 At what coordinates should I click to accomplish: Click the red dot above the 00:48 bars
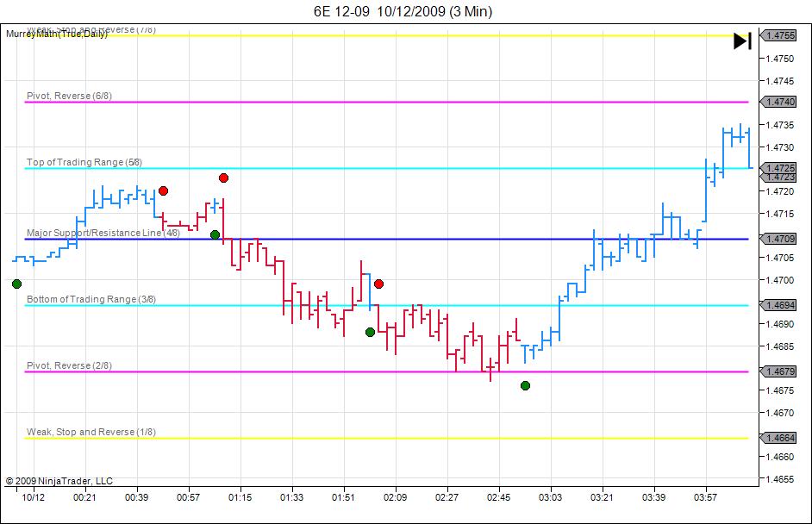[163, 191]
